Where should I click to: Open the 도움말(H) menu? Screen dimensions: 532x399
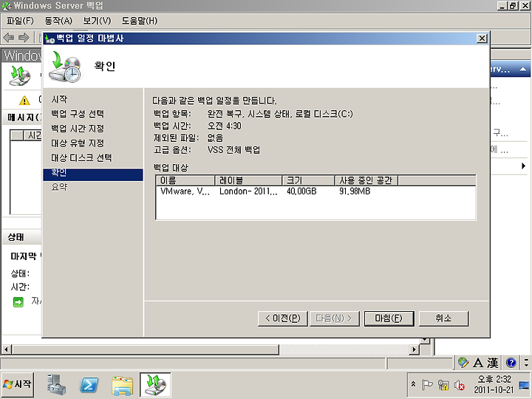[x=140, y=21]
